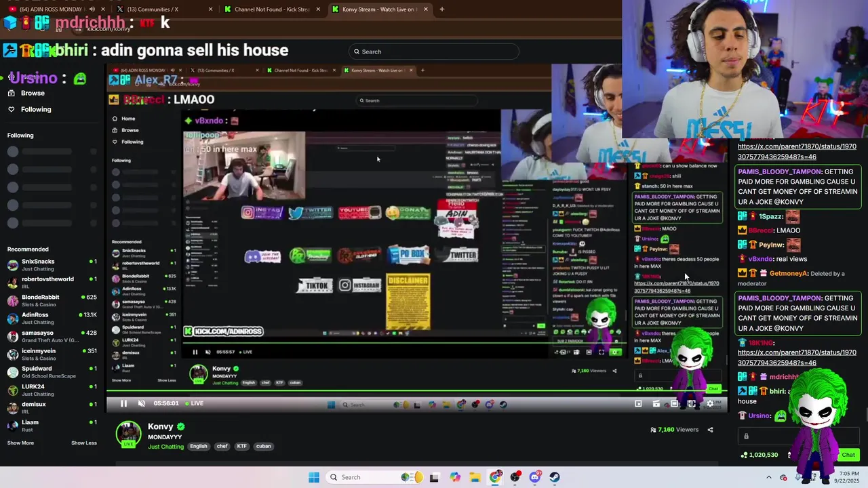Screen dimensions: 868x488
Task: Select the English tag
Action: (199, 446)
